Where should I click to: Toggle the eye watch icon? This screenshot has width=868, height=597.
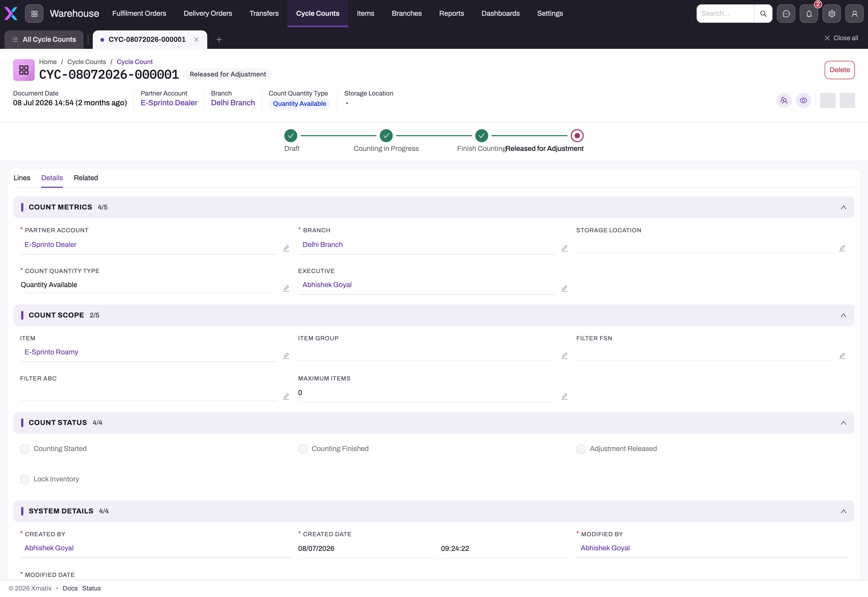(x=803, y=100)
